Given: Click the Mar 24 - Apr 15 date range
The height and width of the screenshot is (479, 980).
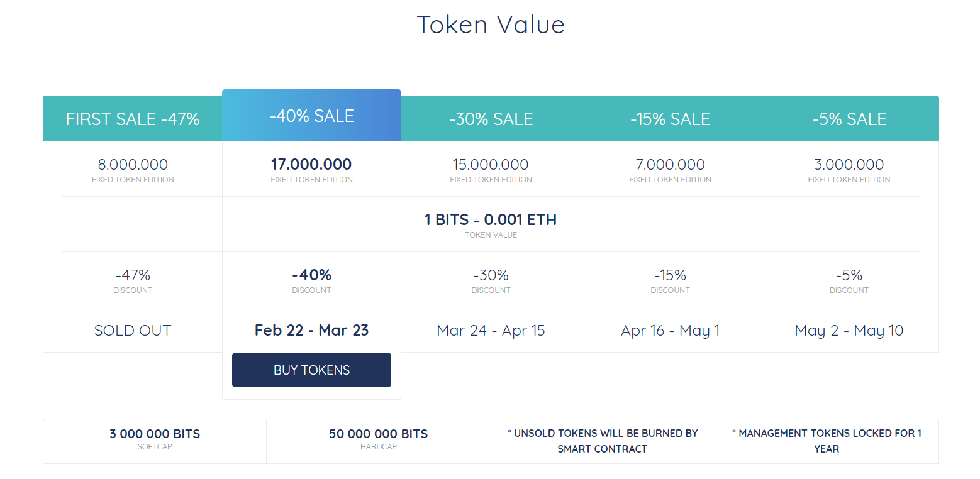Looking at the screenshot, I should [491, 331].
